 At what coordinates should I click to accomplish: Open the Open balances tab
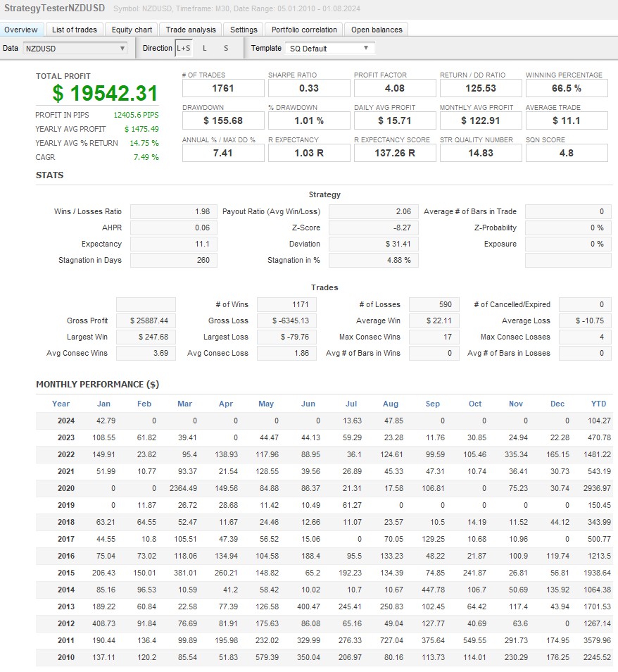(377, 30)
